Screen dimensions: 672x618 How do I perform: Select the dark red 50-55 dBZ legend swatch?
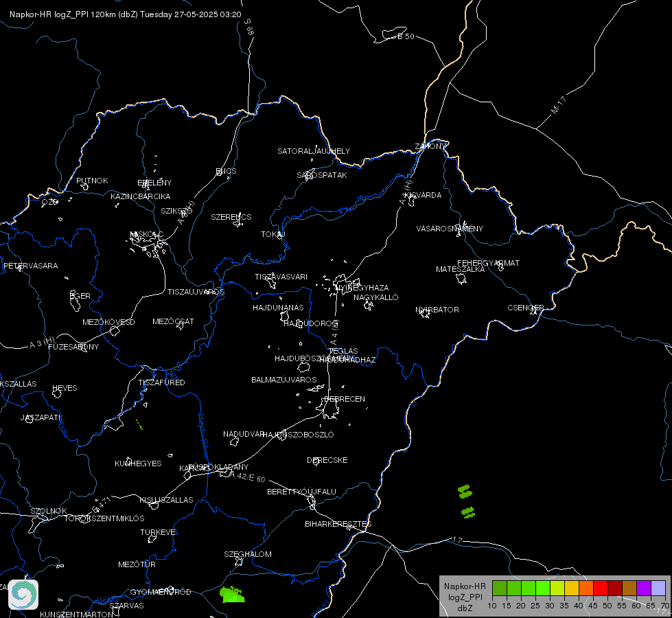pyautogui.click(x=615, y=588)
